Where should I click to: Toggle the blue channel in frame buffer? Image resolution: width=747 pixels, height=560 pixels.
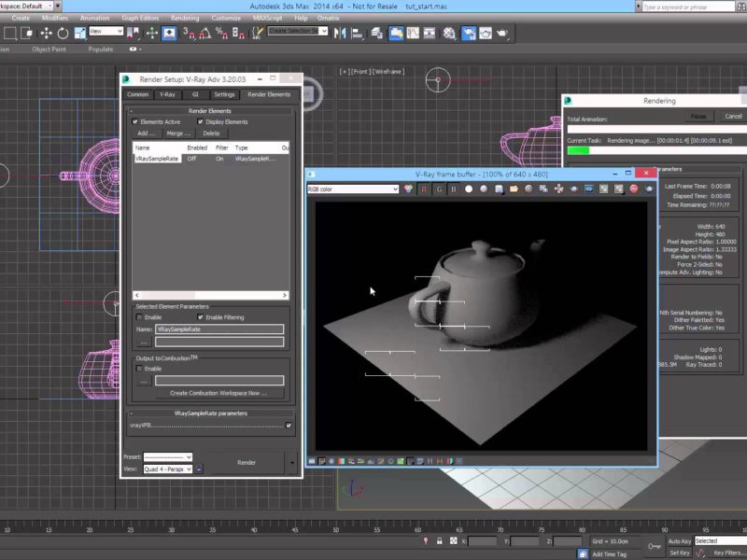(454, 189)
